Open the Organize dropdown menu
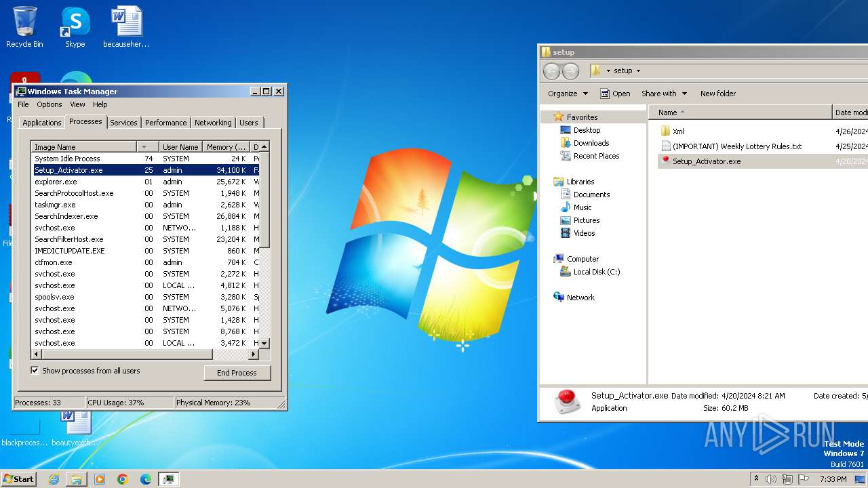 568,94
